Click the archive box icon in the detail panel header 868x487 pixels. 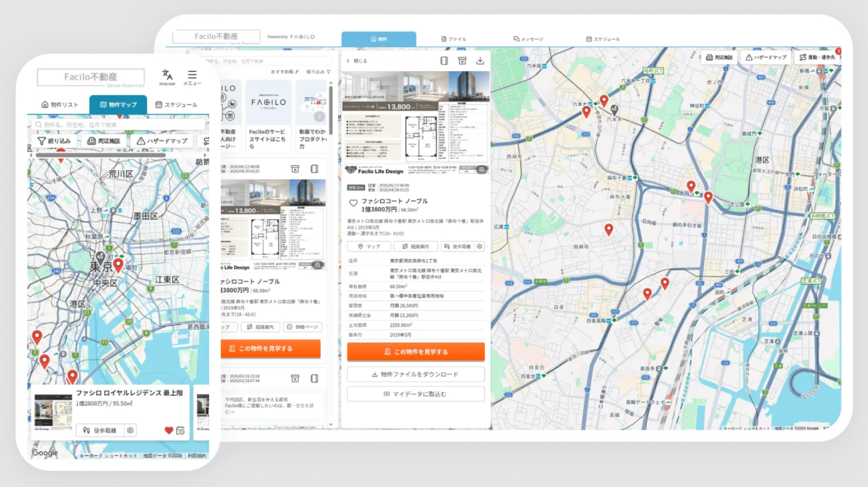tap(462, 61)
